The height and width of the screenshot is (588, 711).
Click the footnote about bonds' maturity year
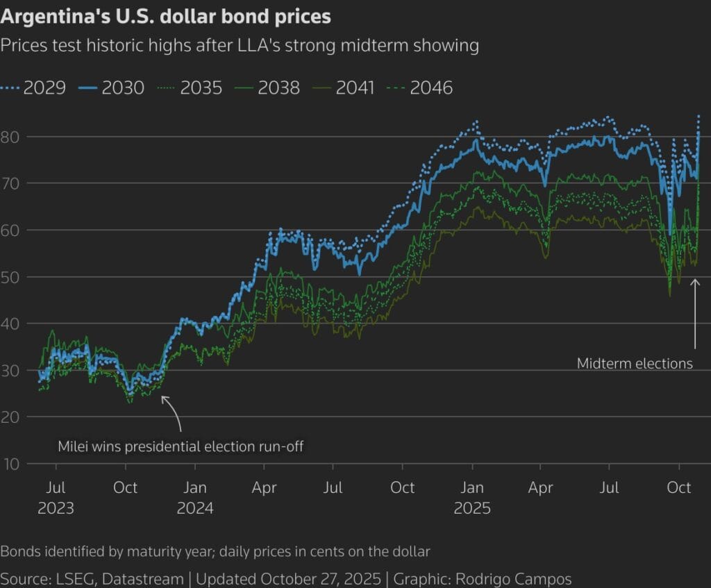215,552
